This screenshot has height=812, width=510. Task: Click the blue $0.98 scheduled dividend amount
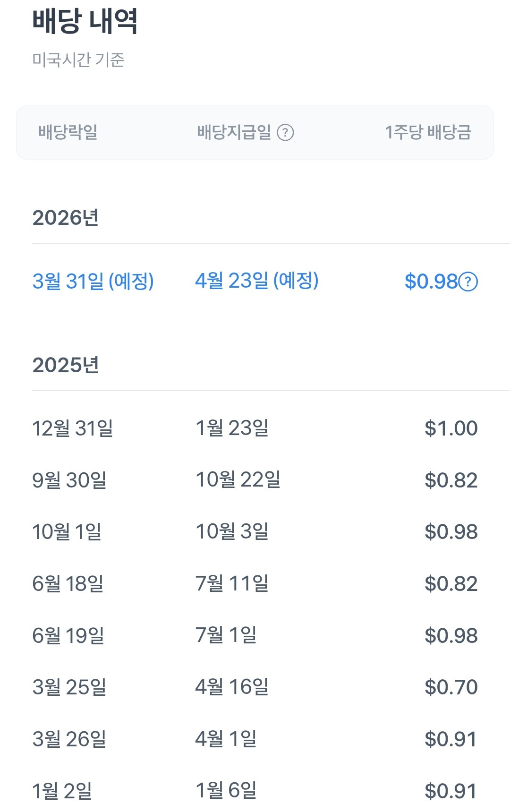point(431,282)
